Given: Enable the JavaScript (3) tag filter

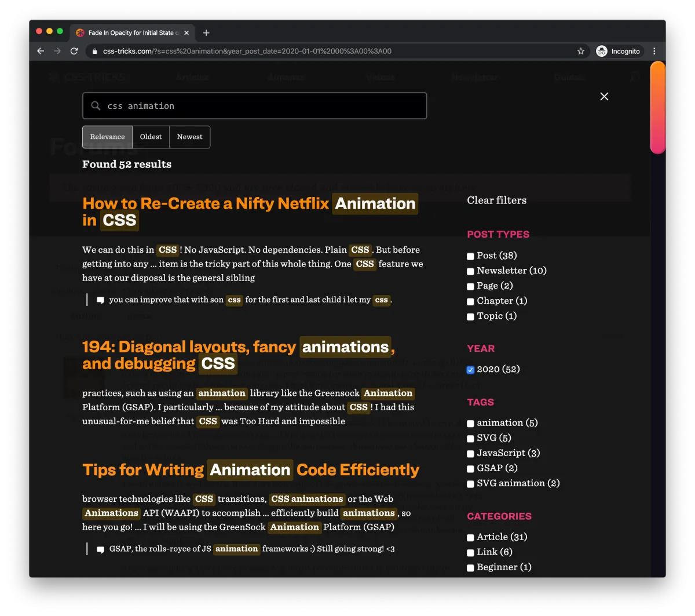Looking at the screenshot, I should (470, 454).
